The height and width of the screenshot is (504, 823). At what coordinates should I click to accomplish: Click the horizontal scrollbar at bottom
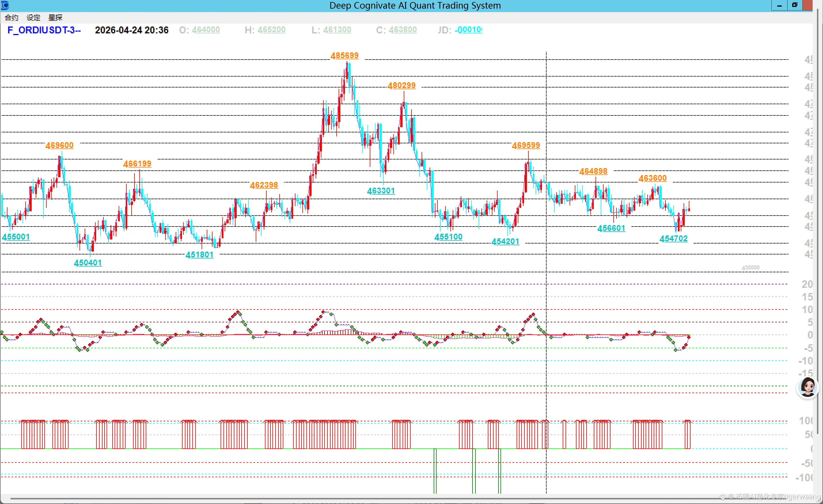(x=401, y=499)
